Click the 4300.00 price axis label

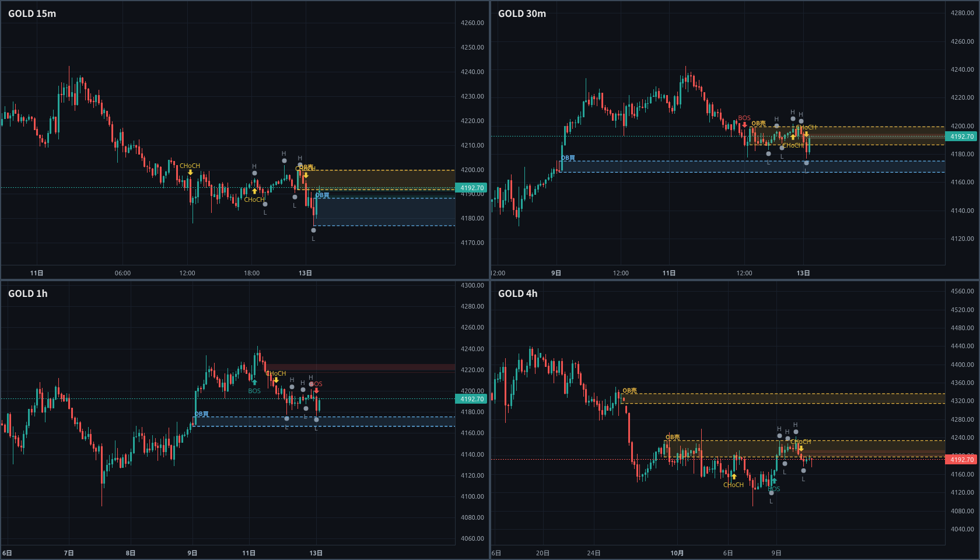[473, 285]
